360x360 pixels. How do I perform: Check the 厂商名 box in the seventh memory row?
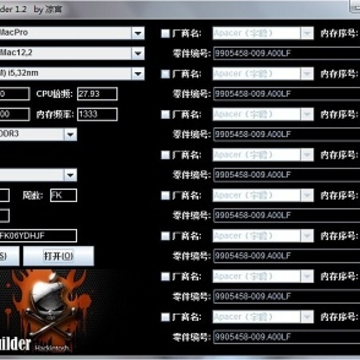[x=165, y=276]
